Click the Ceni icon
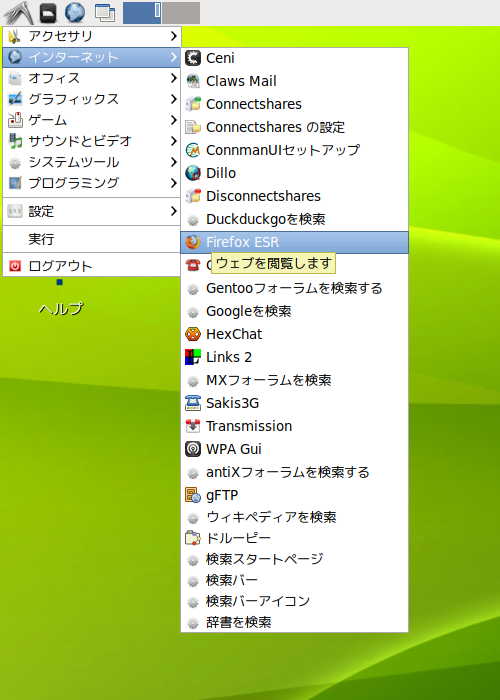The width and height of the screenshot is (500, 700). pos(193,58)
